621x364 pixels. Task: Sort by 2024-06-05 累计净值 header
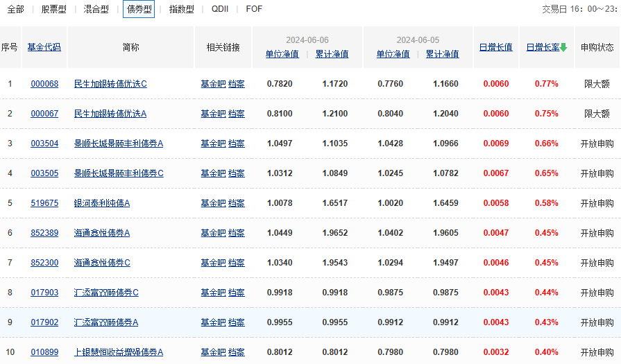(x=443, y=54)
